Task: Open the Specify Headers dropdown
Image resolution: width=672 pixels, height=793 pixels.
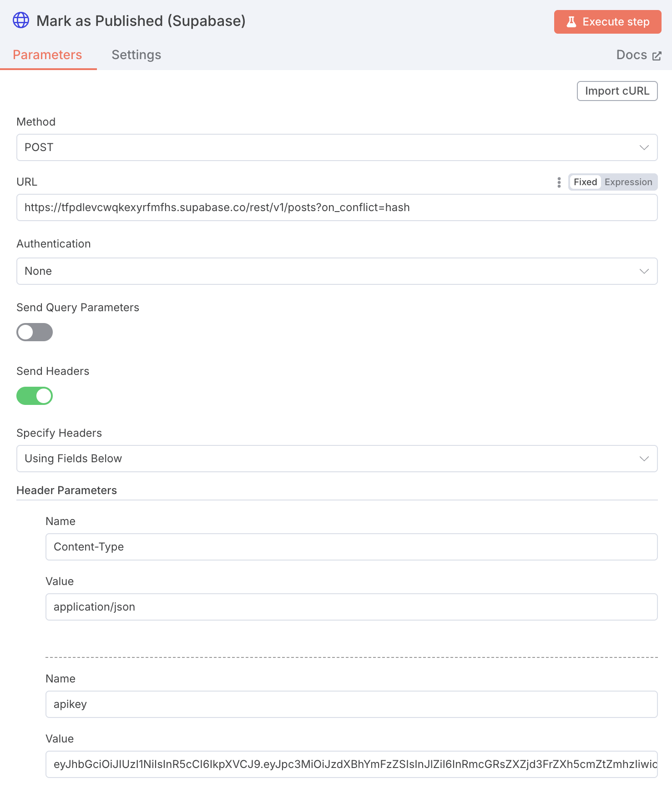Action: click(x=337, y=459)
